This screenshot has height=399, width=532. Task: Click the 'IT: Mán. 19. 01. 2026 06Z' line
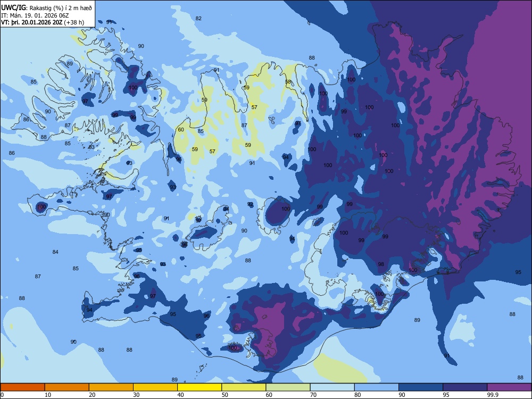(x=35, y=15)
